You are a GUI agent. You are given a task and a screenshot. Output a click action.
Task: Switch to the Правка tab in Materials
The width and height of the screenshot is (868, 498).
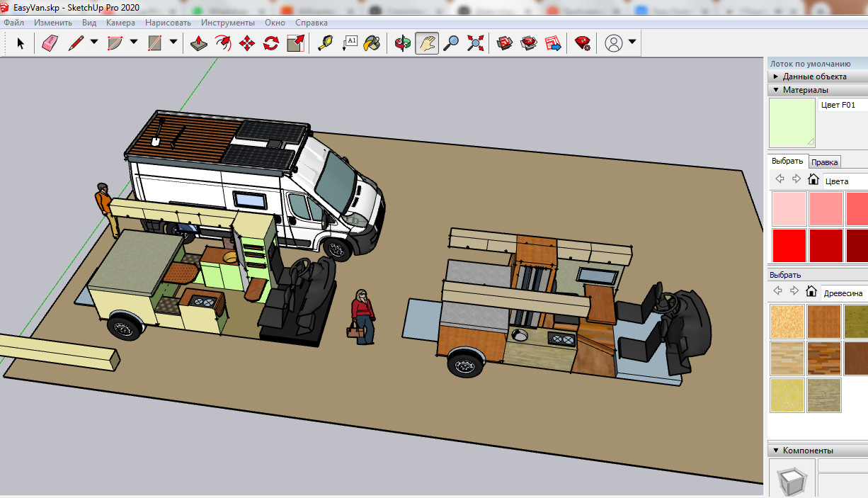[x=824, y=162]
